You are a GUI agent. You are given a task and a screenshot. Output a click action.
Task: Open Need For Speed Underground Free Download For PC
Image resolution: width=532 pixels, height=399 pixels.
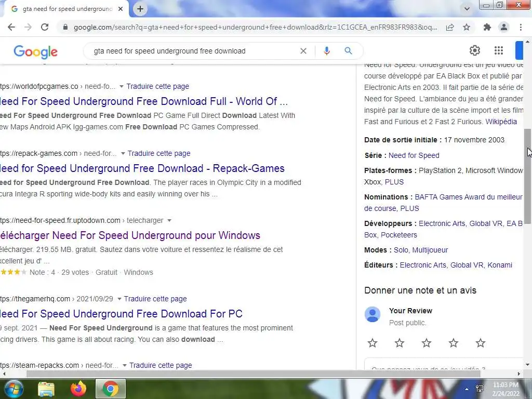(121, 314)
